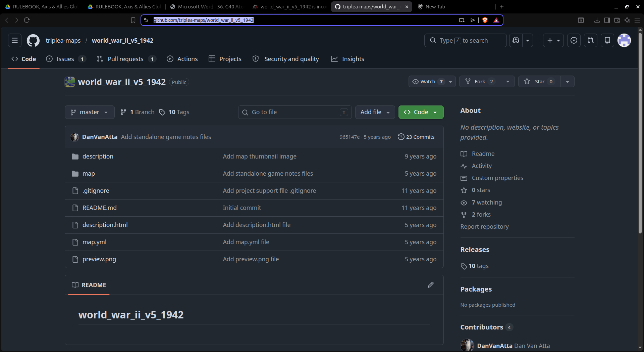Open the Insights tab
The width and height of the screenshot is (644, 352).
tap(347, 59)
